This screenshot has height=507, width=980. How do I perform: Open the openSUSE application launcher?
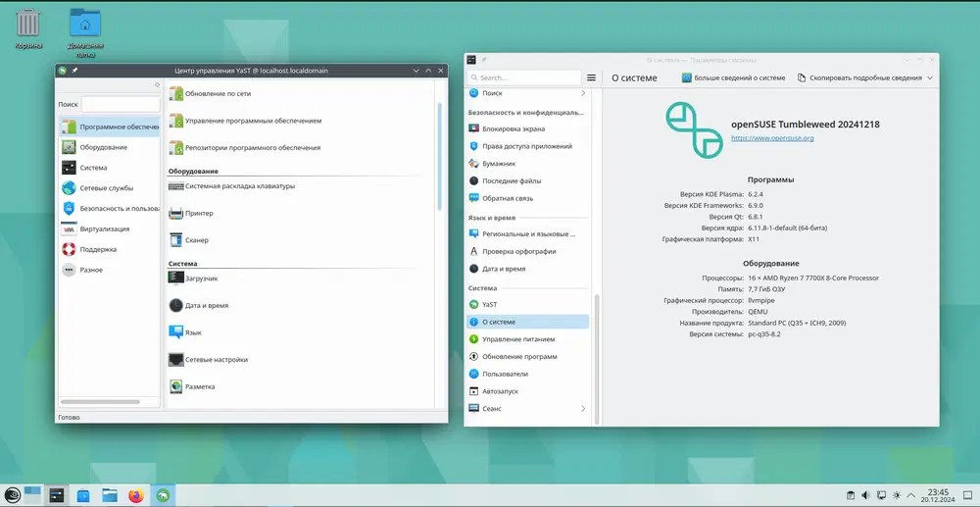13,496
